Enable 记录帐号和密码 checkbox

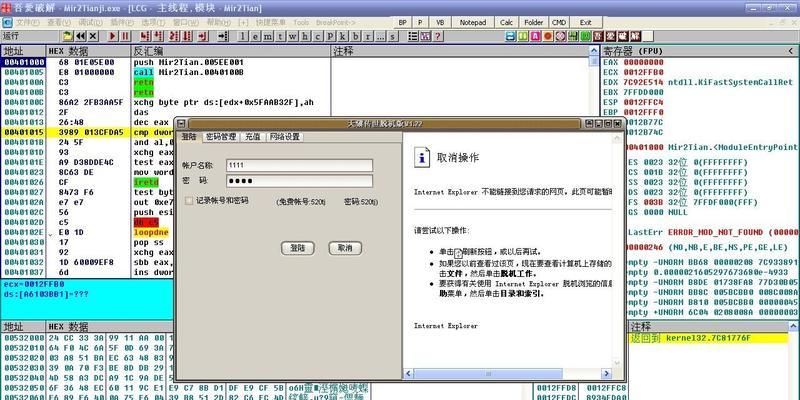tap(189, 201)
